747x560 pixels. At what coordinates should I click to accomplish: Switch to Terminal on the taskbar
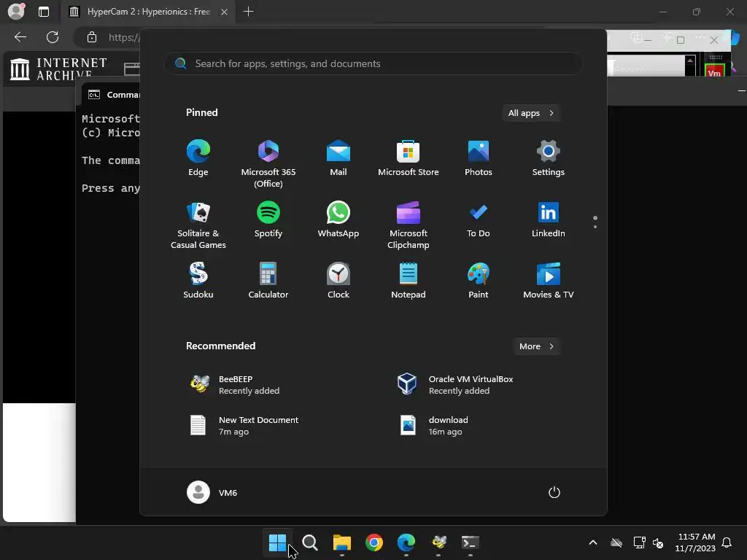click(471, 542)
